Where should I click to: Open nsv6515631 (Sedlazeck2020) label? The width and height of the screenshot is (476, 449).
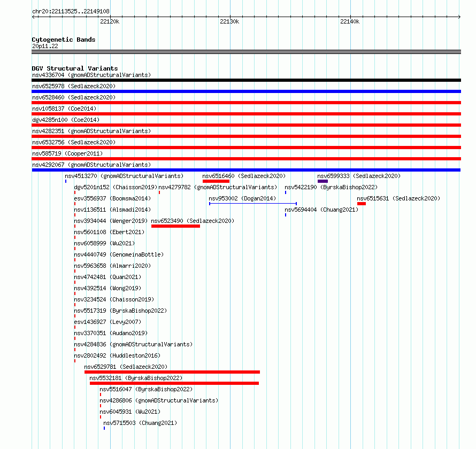[398, 198]
